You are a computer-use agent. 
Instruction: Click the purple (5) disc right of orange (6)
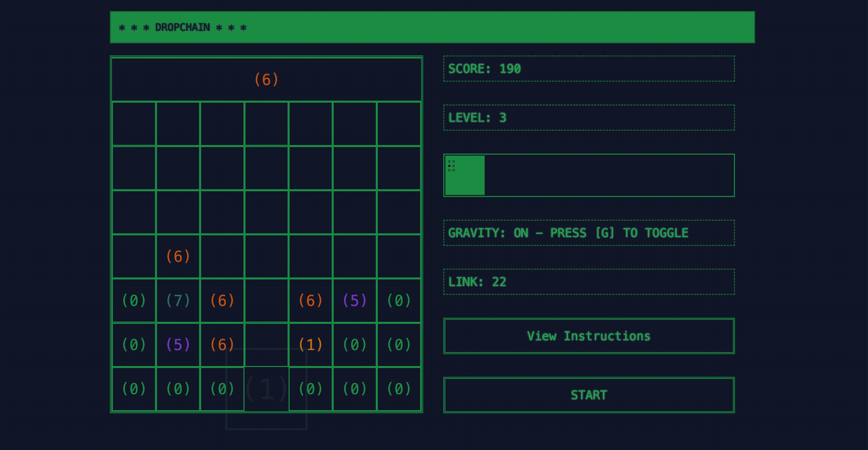[354, 301]
